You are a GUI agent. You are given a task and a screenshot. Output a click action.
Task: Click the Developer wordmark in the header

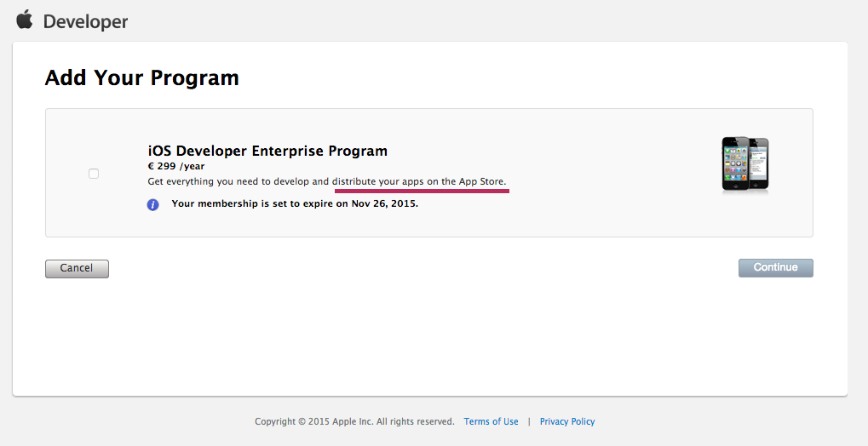click(x=85, y=22)
